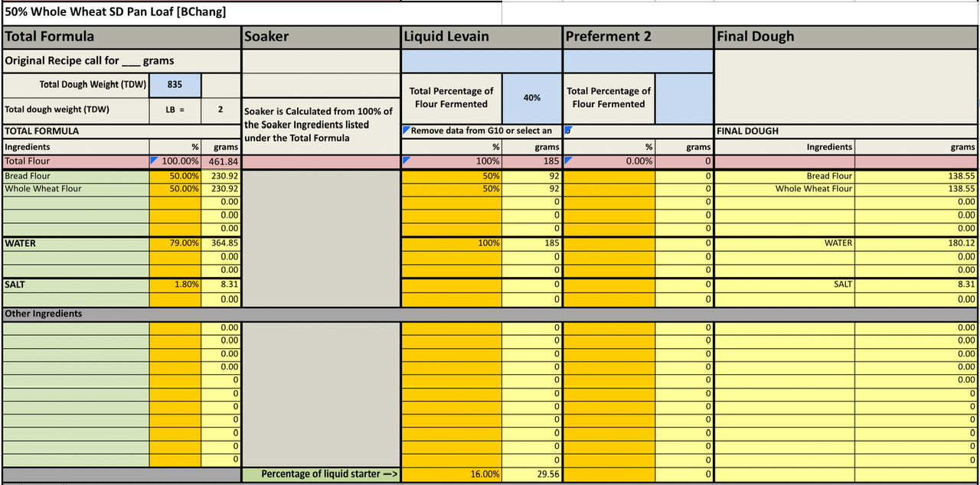Select the 'Soaker' section header cell
The width and height of the screenshot is (980, 485).
(321, 37)
